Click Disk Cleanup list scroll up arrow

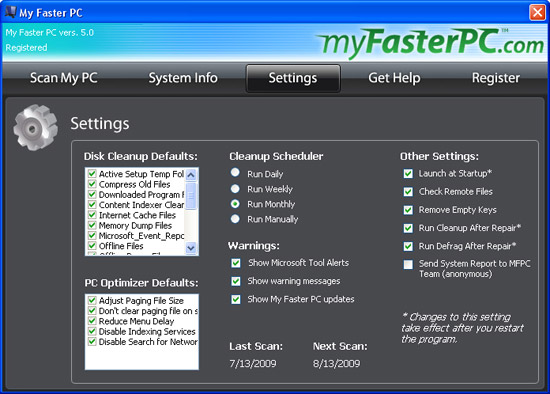pyautogui.click(x=191, y=174)
